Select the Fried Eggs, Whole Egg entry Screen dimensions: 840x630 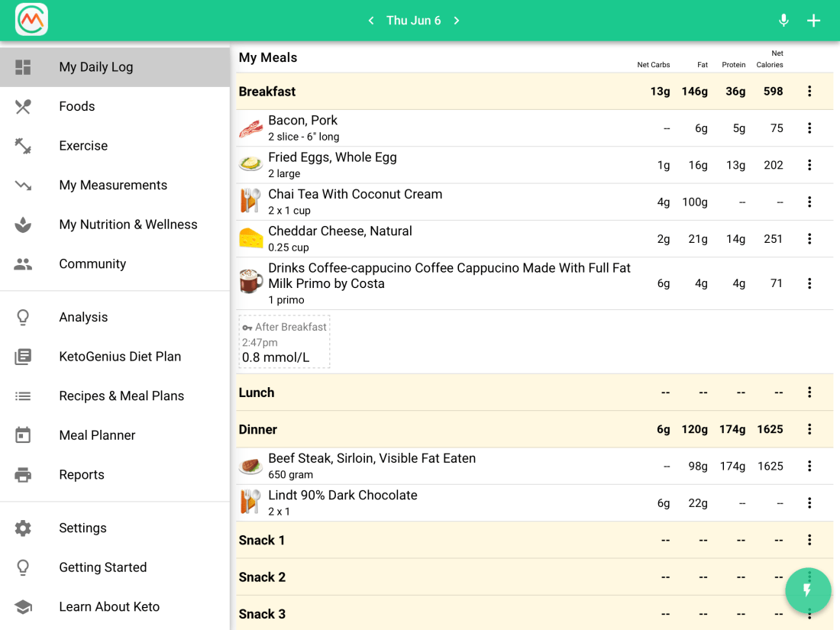click(332, 164)
